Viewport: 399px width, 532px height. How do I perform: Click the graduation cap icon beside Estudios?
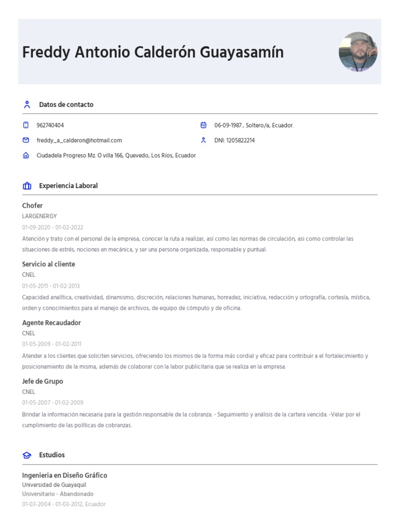point(27,455)
